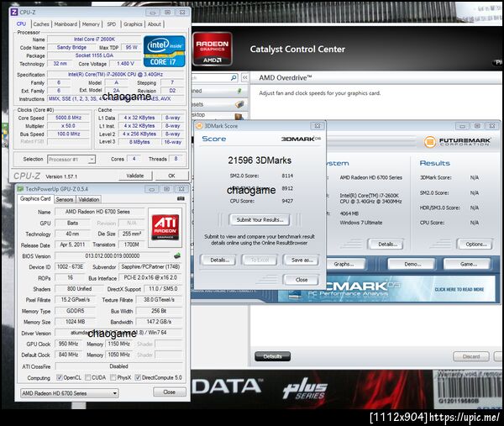Open the AMD Radeon HD 6700 Series dropdown
Viewport: 504px width, 426px height.
[x=70, y=393]
